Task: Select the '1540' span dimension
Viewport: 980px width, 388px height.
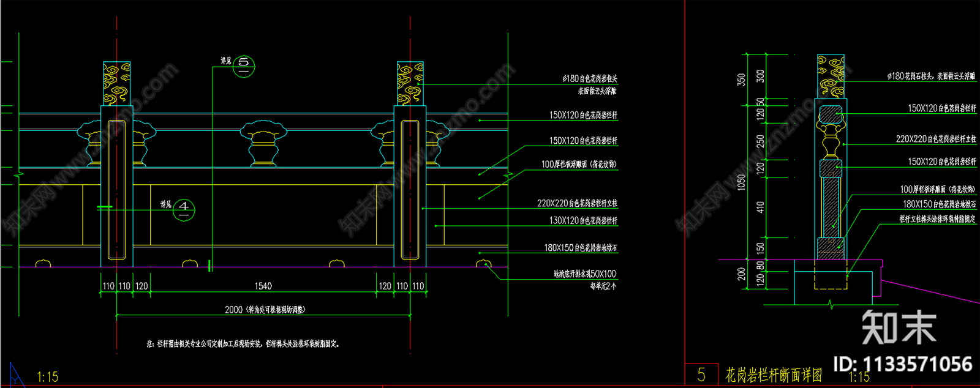Action: coord(263,286)
